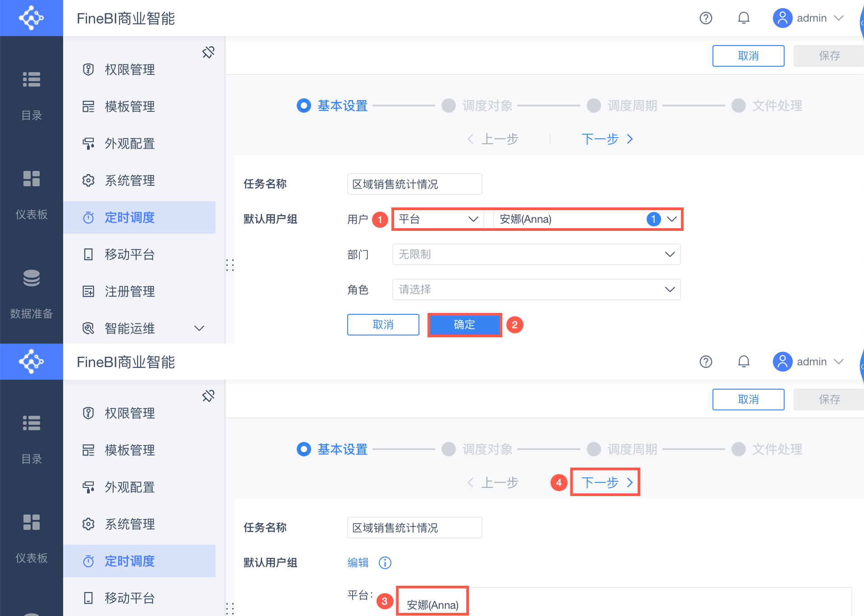Open the admin account menu, lower screenshot
Image resolution: width=864 pixels, height=616 pixels.
pyautogui.click(x=808, y=362)
